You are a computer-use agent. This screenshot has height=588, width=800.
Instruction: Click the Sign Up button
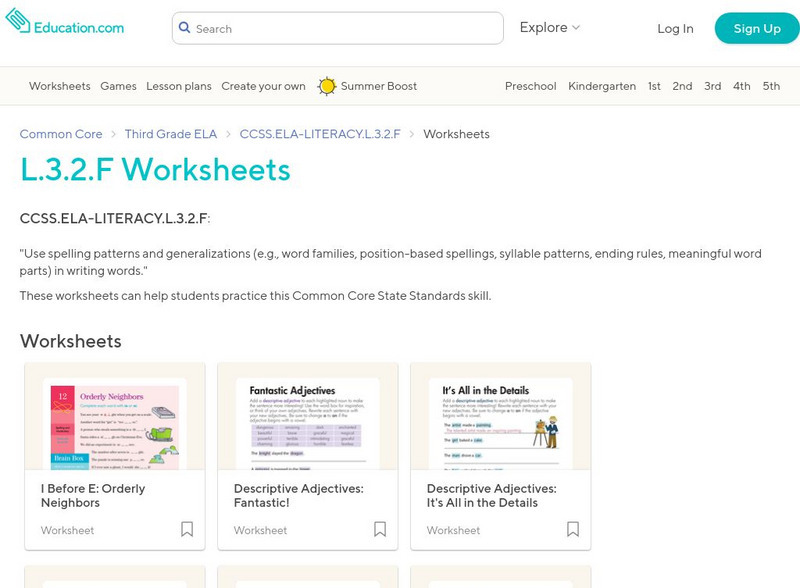coord(757,29)
